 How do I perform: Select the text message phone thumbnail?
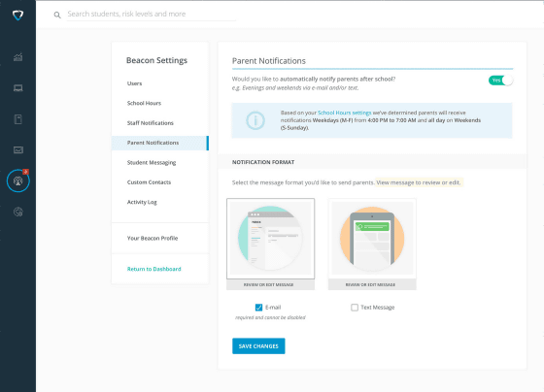pos(372,239)
